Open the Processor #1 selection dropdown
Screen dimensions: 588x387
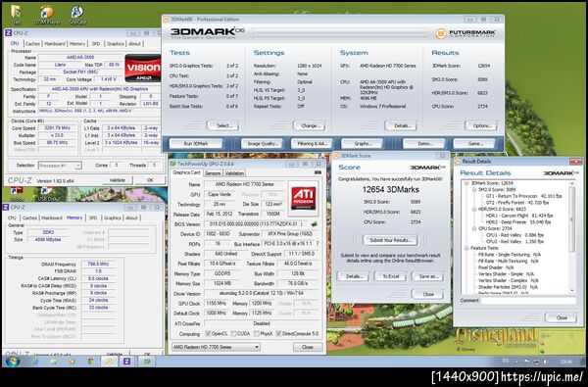(60, 166)
